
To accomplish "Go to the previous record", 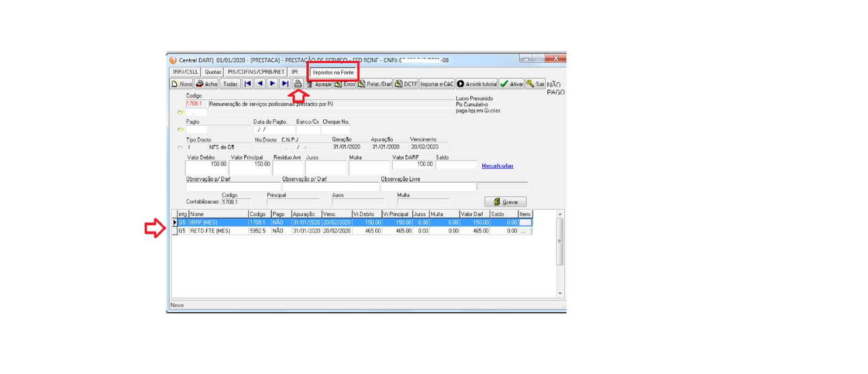I will tap(260, 83).
